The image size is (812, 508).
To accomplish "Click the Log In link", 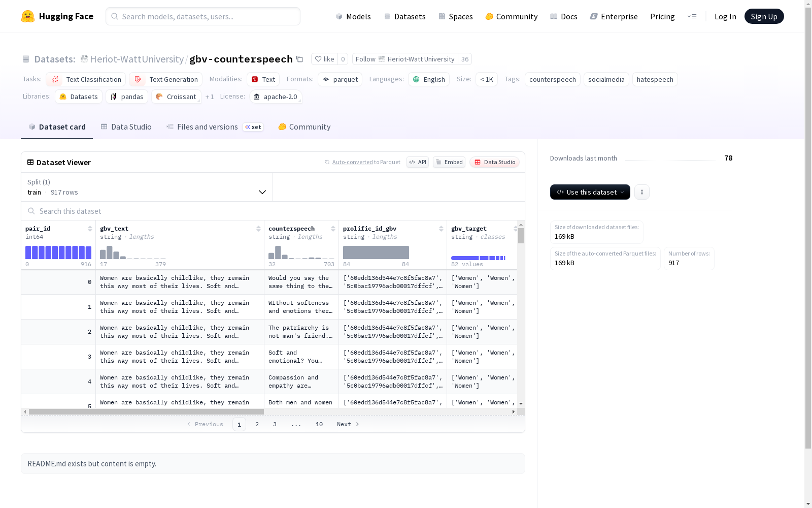I will pos(725,16).
